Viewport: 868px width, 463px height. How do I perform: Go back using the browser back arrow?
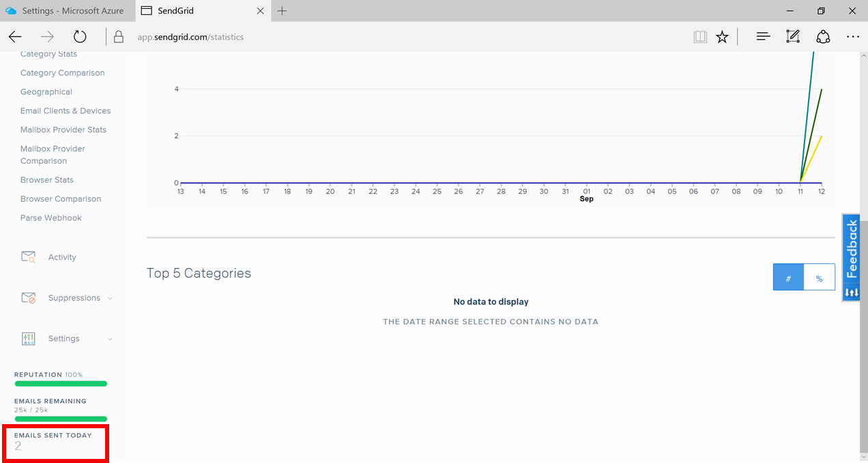(x=15, y=37)
